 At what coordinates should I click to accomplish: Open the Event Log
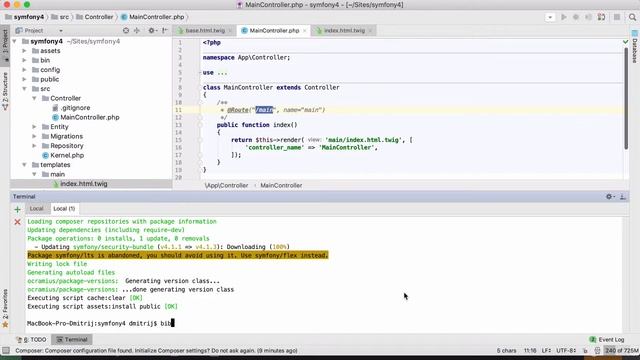tap(607, 340)
